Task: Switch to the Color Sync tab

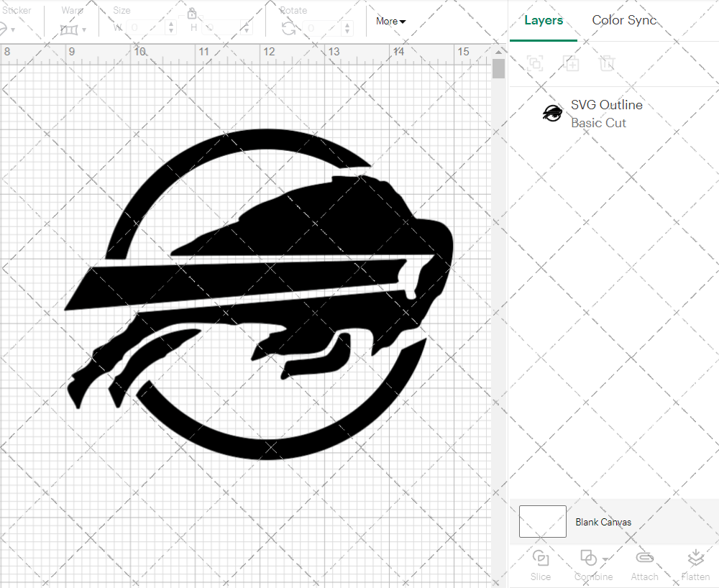Action: [x=624, y=20]
